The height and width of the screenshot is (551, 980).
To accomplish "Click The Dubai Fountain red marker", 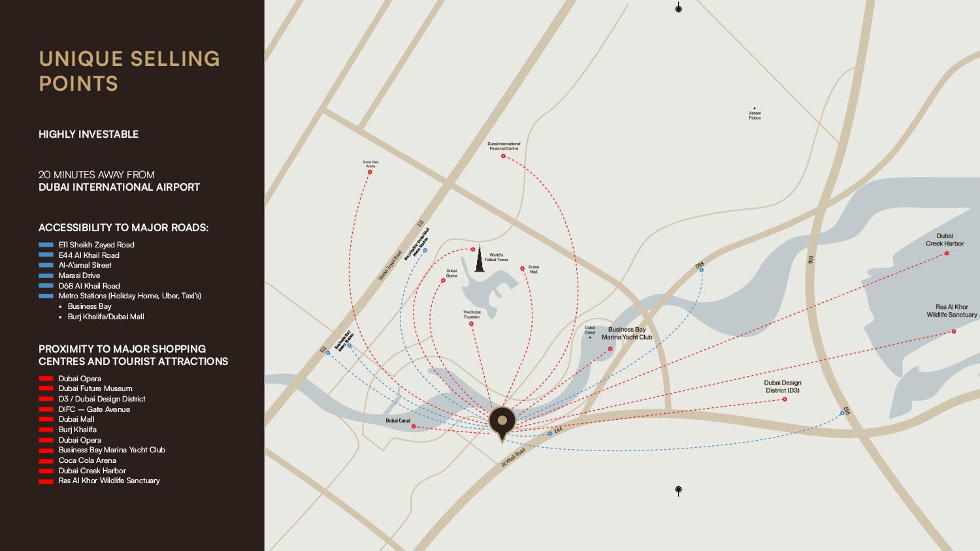I will click(471, 324).
